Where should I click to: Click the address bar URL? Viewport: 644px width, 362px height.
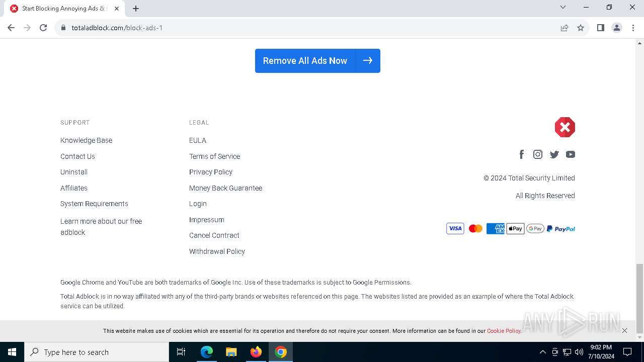(x=117, y=28)
